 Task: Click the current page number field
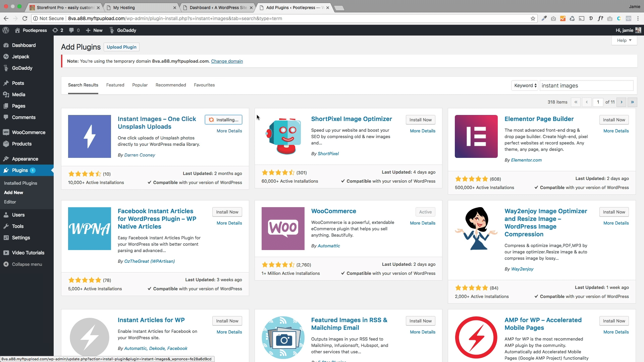(598, 102)
